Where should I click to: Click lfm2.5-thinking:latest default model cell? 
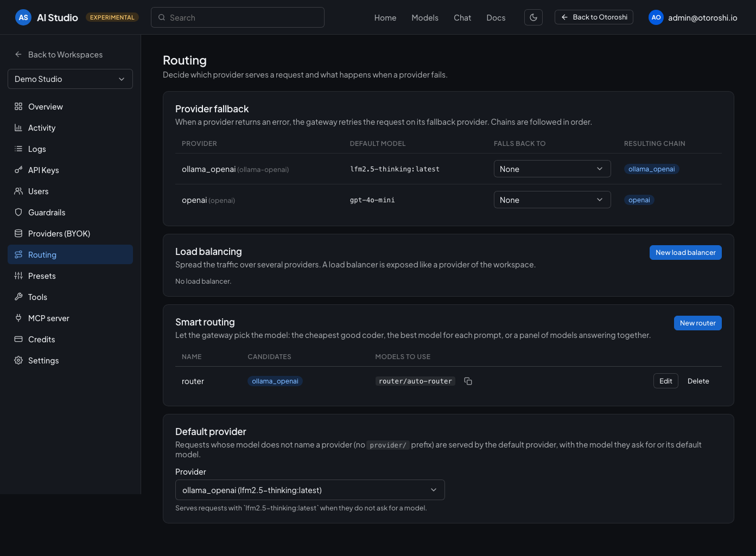pos(395,169)
